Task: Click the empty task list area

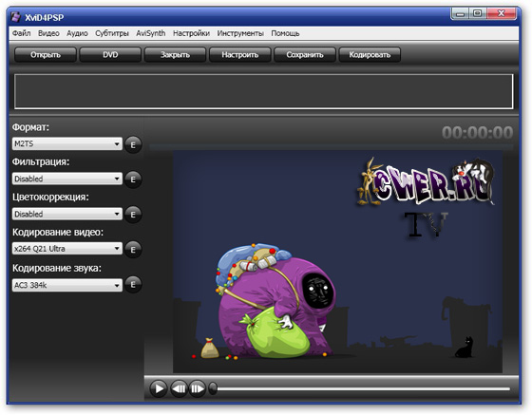Action: click(x=264, y=91)
